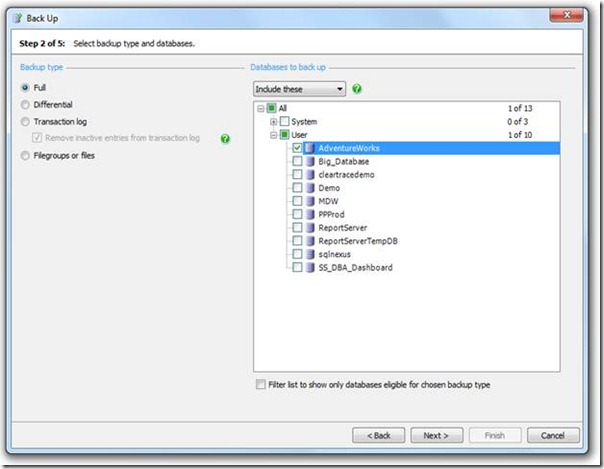Select the Differential backup type
This screenshot has width=604, height=469.
[26, 104]
